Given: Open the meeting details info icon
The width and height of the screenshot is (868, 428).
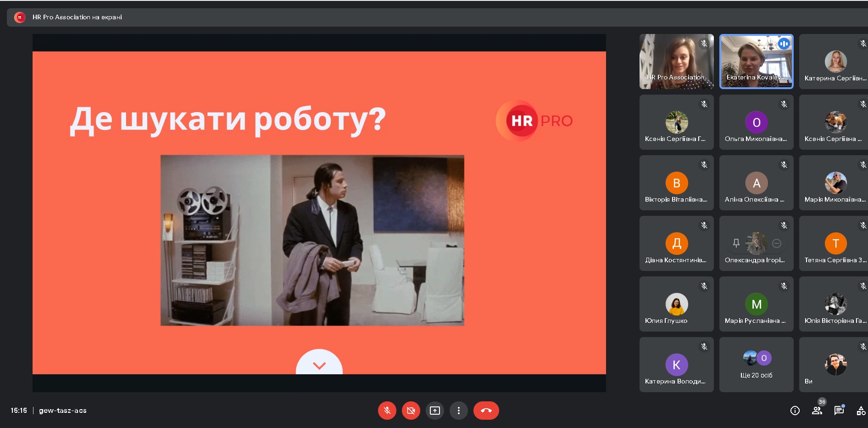Looking at the screenshot, I should click(795, 411).
